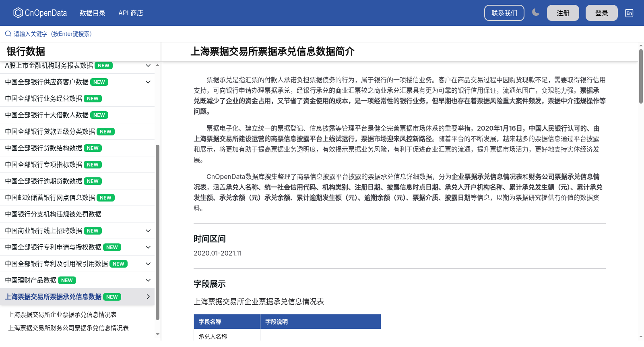Open 上海票据交易所财务公司票据承兑信息情况表 sub-item
The height and width of the screenshot is (347, 644).
click(x=68, y=328)
